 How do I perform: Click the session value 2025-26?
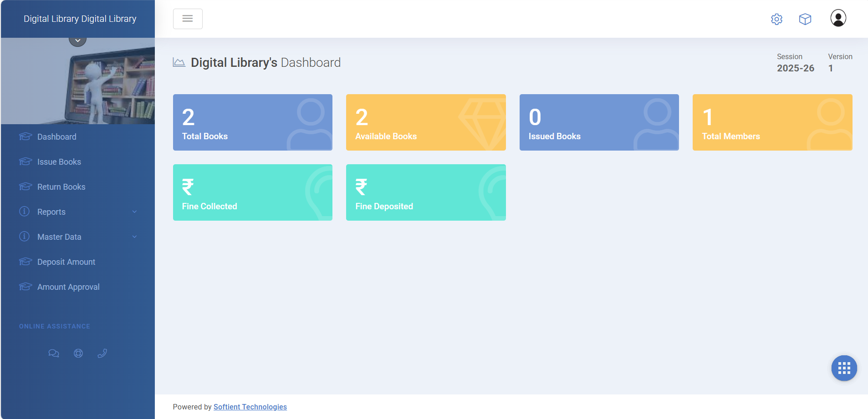[796, 68]
